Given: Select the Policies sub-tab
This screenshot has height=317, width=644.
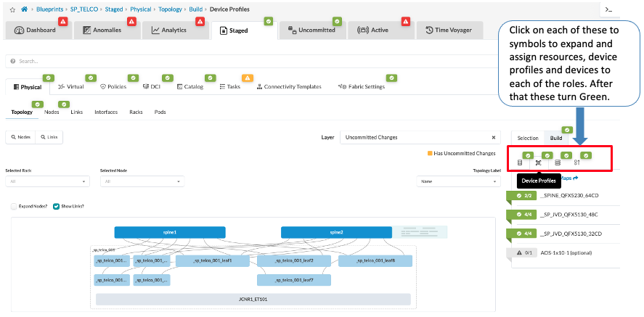Looking at the screenshot, I should tap(113, 87).
